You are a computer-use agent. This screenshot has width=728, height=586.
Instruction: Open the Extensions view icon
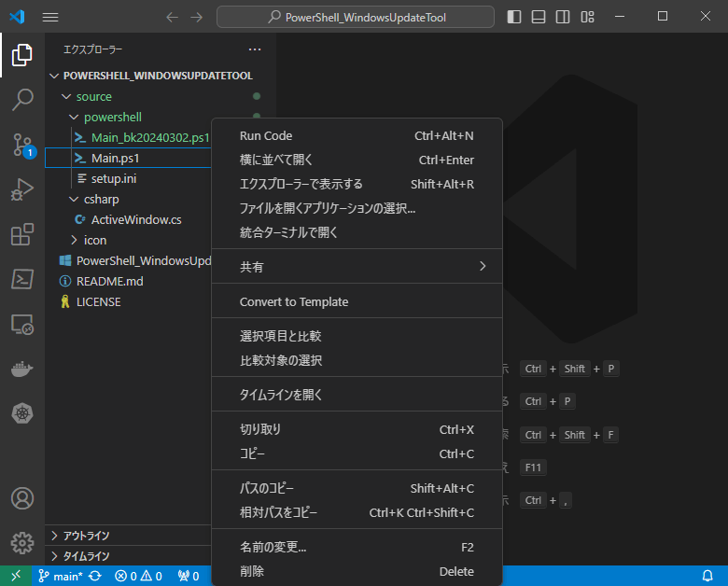21,234
